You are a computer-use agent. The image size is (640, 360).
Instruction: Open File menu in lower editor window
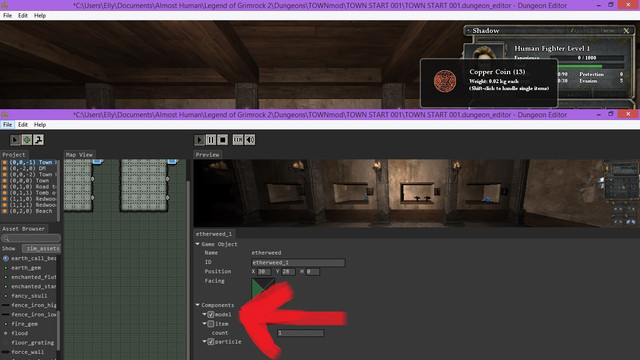(7, 124)
